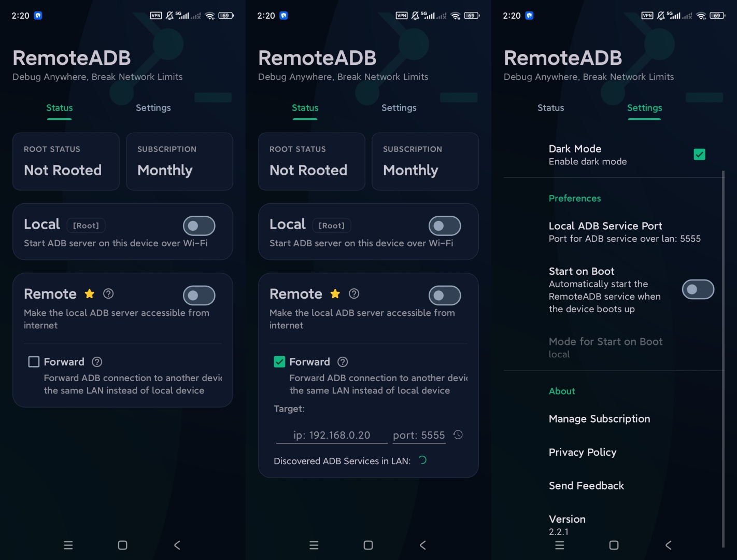Tap the Root Status card in middle screen

[x=311, y=161]
